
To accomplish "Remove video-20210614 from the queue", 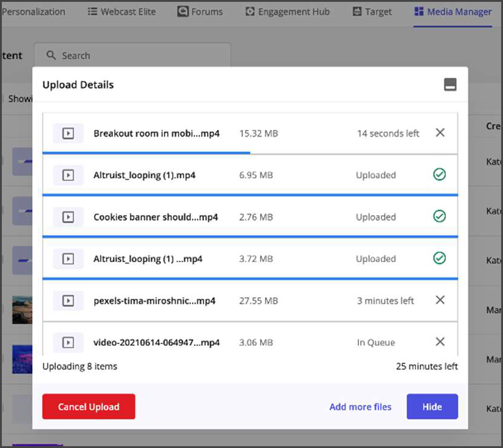I will [439, 342].
